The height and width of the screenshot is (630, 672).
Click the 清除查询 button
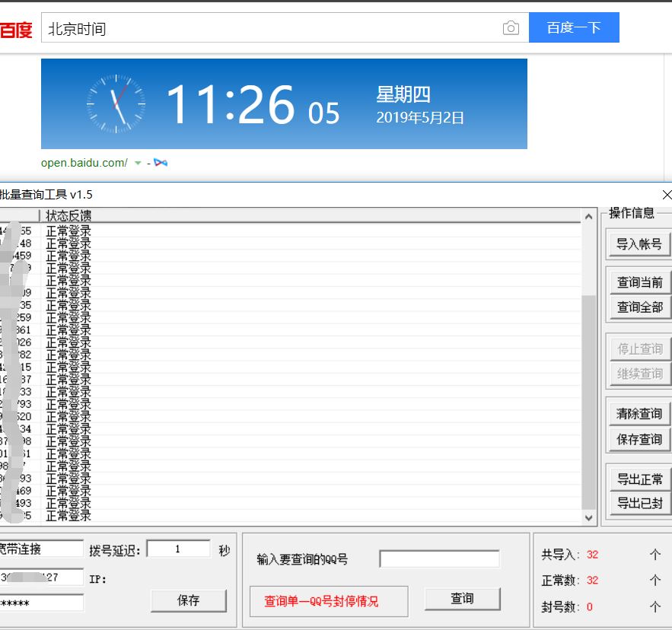point(639,414)
